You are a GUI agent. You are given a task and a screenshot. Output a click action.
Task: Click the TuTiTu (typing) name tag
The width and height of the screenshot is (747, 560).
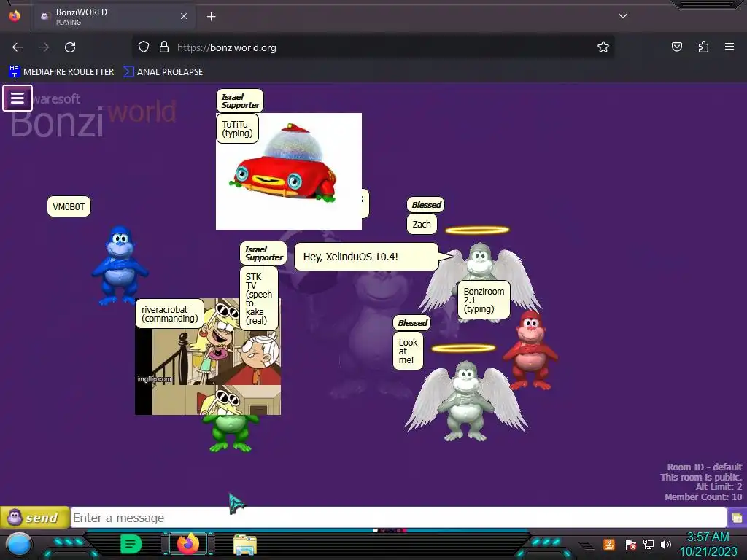(x=237, y=128)
